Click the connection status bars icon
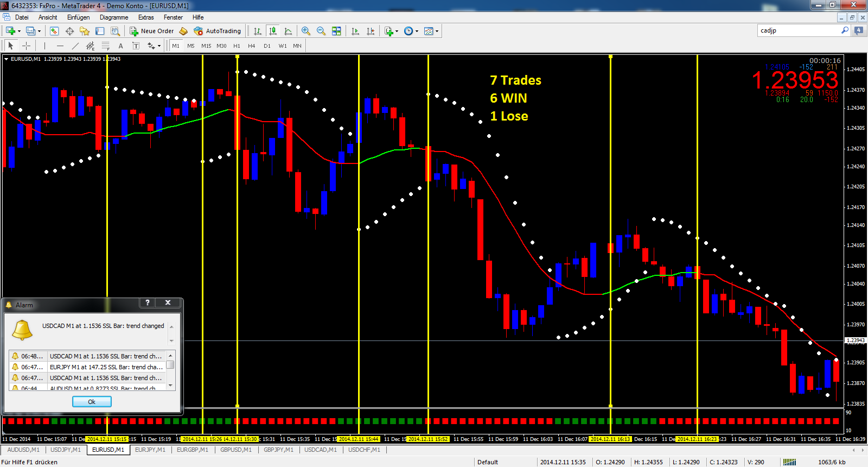 [789, 462]
